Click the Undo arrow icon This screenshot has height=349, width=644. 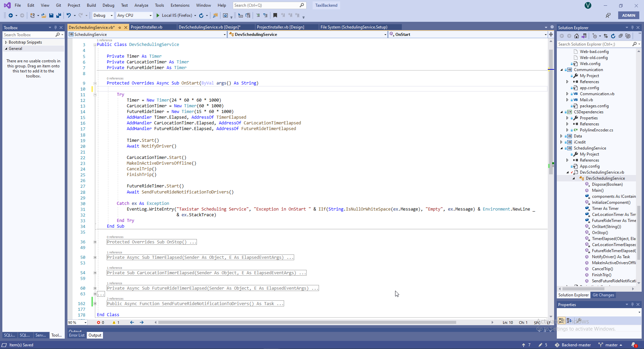pos(69,15)
